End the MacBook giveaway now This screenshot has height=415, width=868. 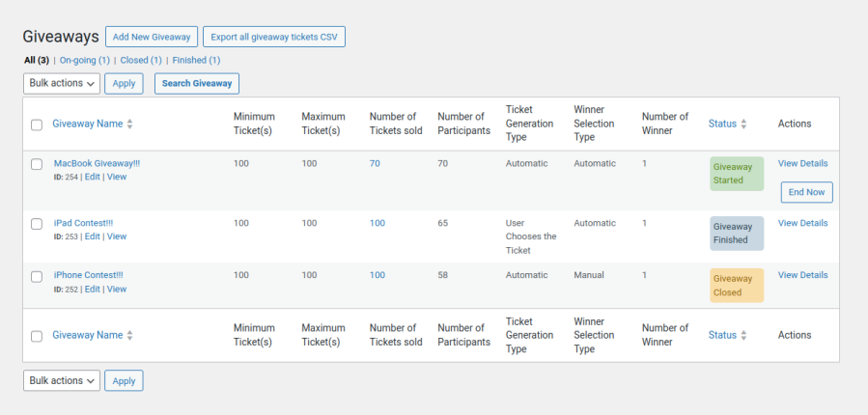coord(806,192)
